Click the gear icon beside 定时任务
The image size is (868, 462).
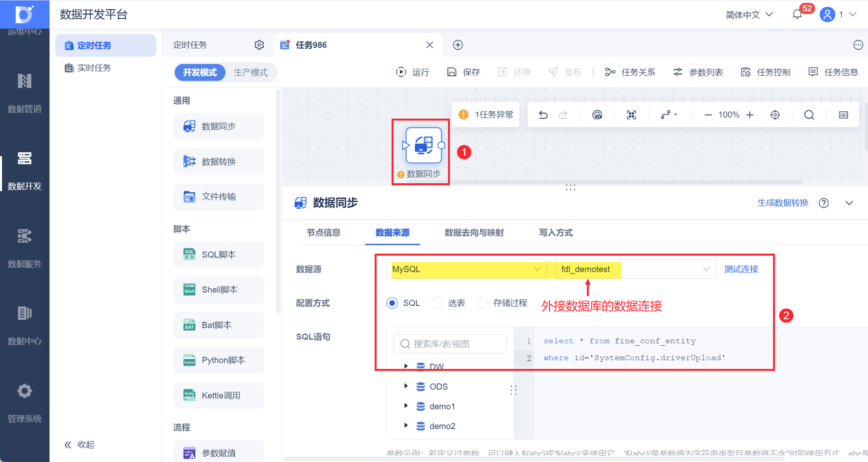tap(259, 45)
